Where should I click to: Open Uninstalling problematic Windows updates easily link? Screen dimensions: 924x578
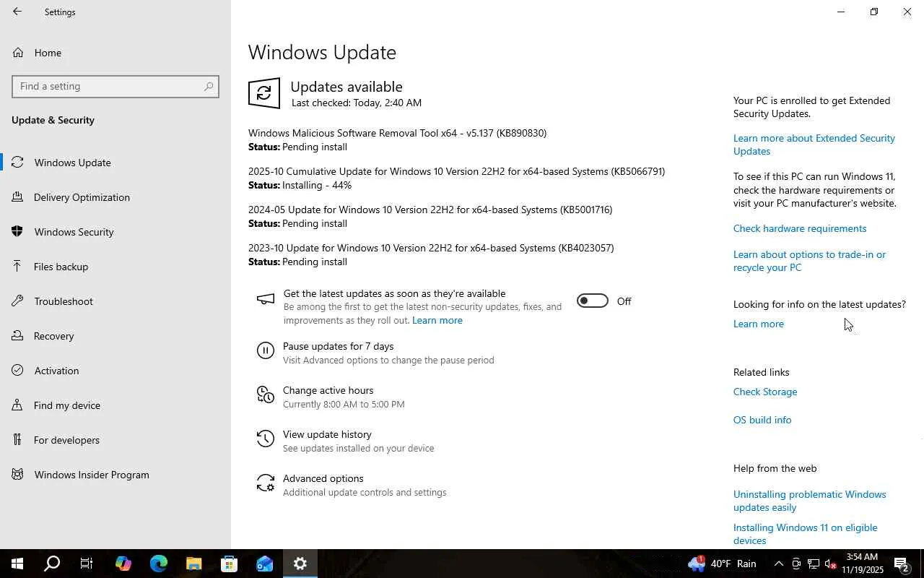click(810, 501)
